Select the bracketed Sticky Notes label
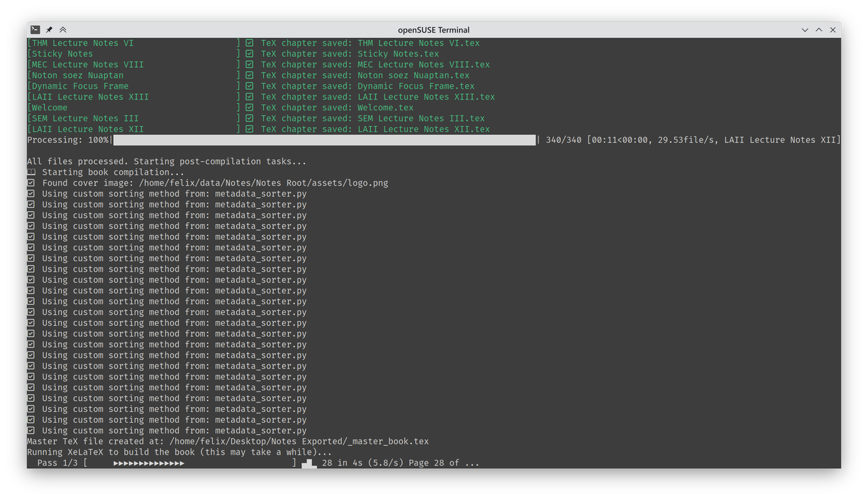 pyautogui.click(x=134, y=54)
